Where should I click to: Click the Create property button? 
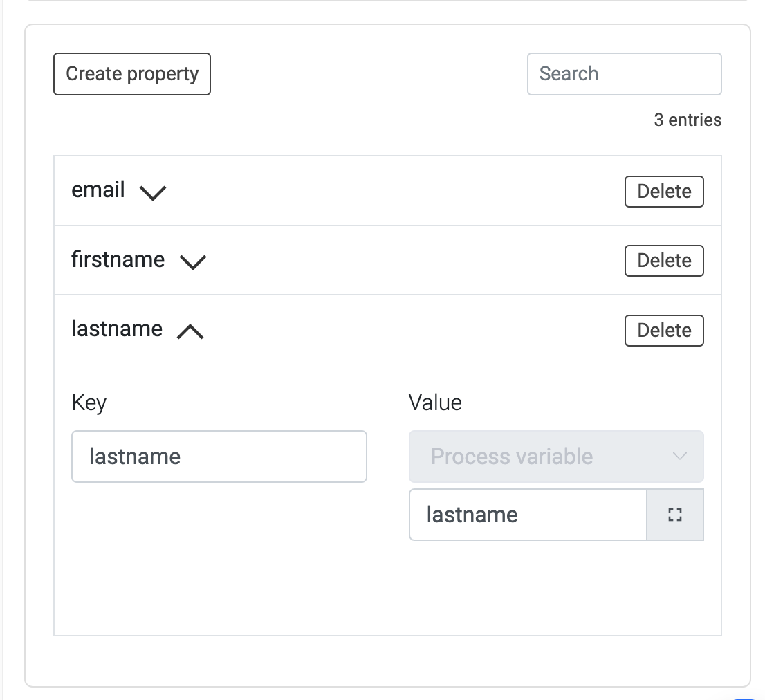point(132,74)
